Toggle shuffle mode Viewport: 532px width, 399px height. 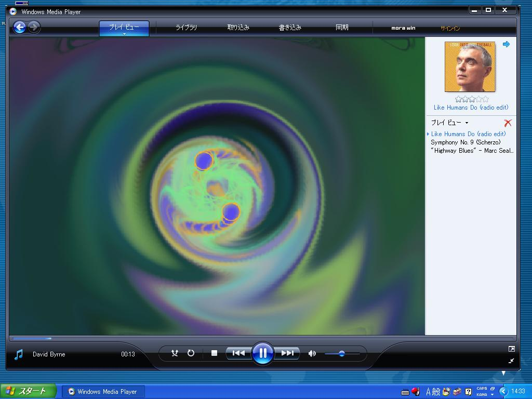[x=175, y=353]
